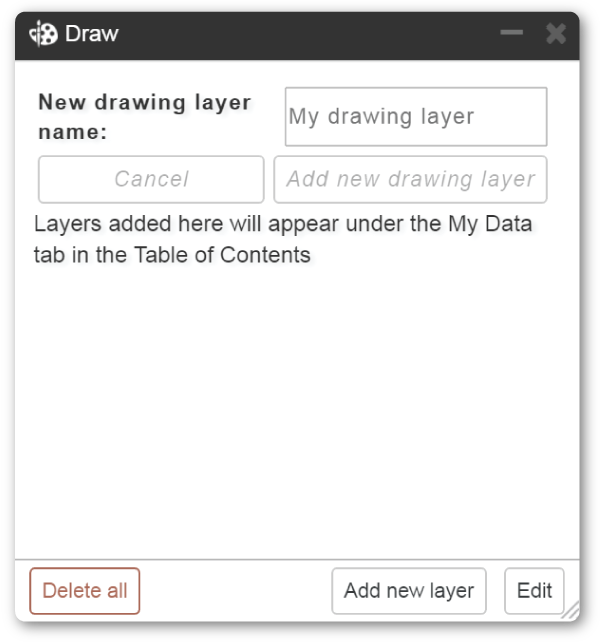Confirm with Add new drawing layer button

[410, 179]
